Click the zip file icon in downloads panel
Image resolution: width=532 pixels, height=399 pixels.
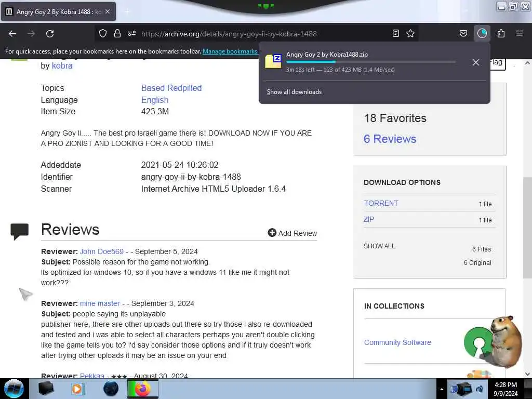click(x=273, y=61)
